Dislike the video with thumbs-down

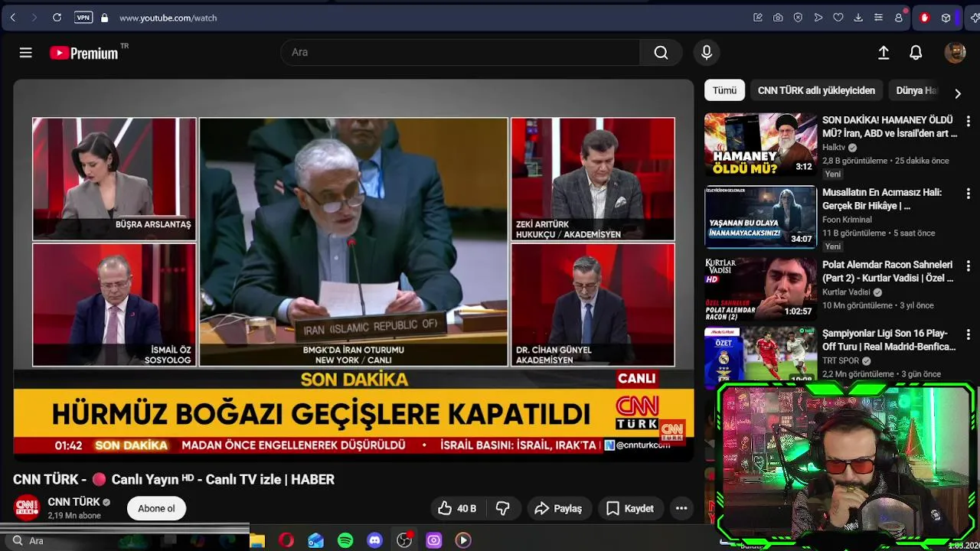pyautogui.click(x=503, y=508)
